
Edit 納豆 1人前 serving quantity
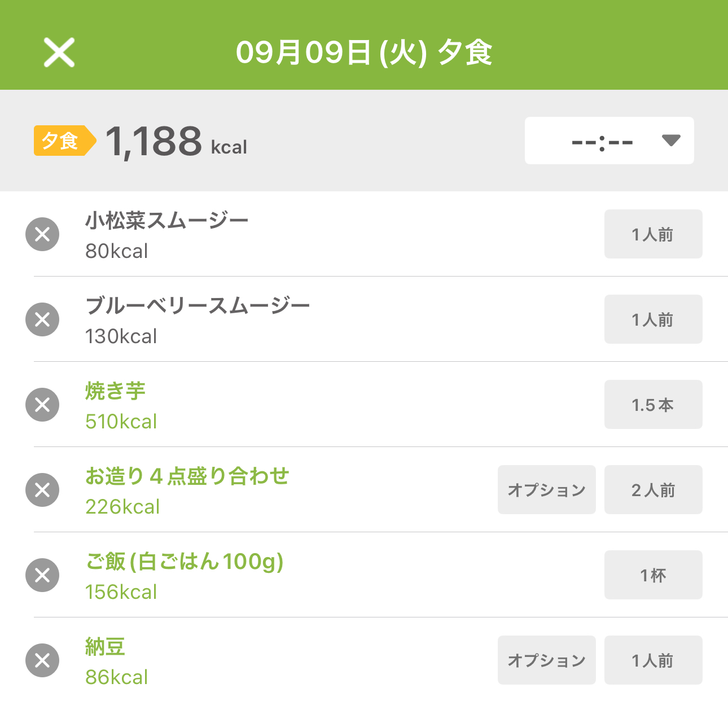[654, 660]
